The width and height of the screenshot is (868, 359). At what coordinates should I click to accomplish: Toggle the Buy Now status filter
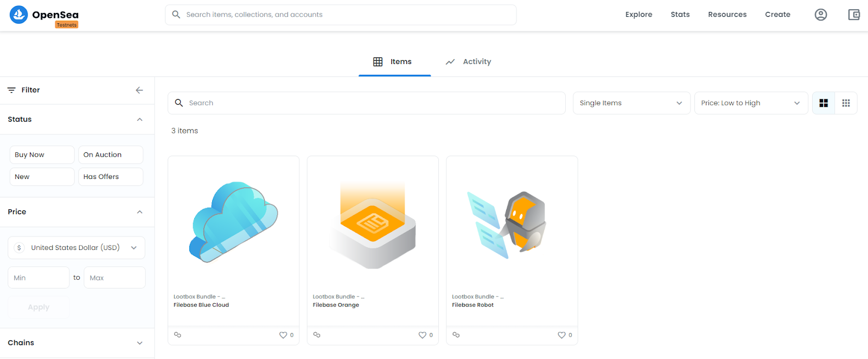[42, 155]
